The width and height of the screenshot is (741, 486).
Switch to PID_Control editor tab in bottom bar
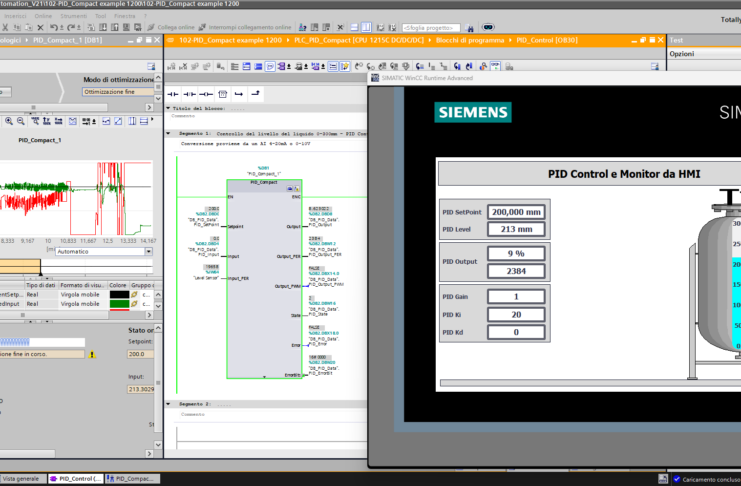[76, 478]
